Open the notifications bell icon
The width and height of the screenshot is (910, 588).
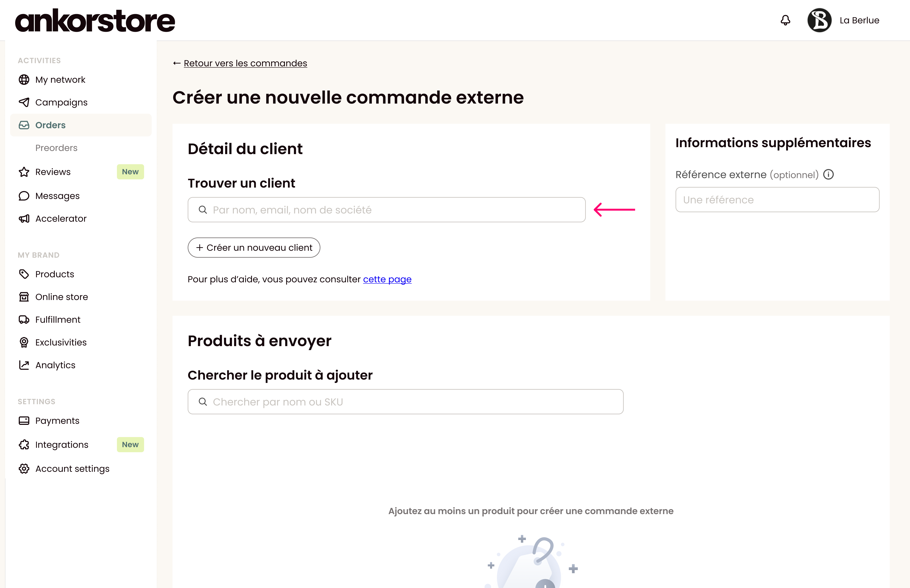tap(785, 20)
